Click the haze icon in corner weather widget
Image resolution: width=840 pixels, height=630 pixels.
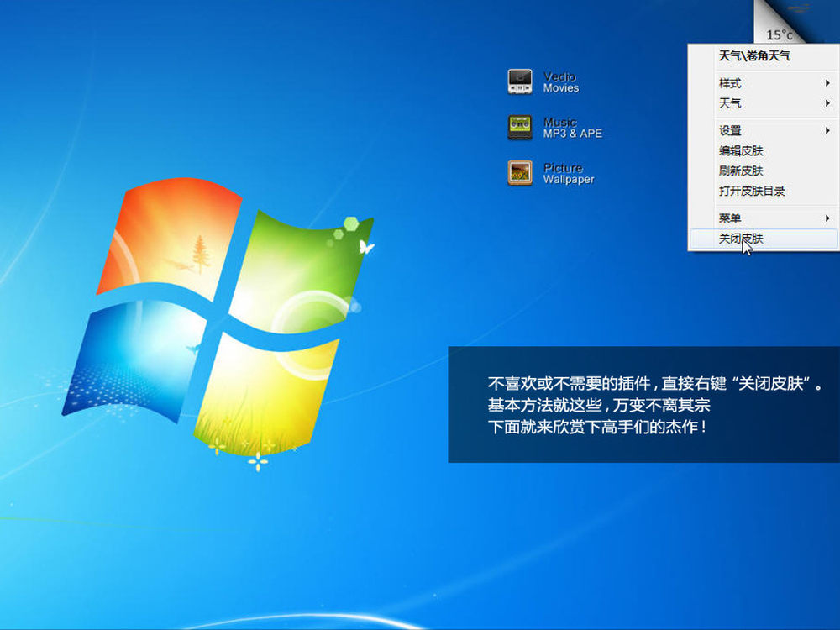798,9
